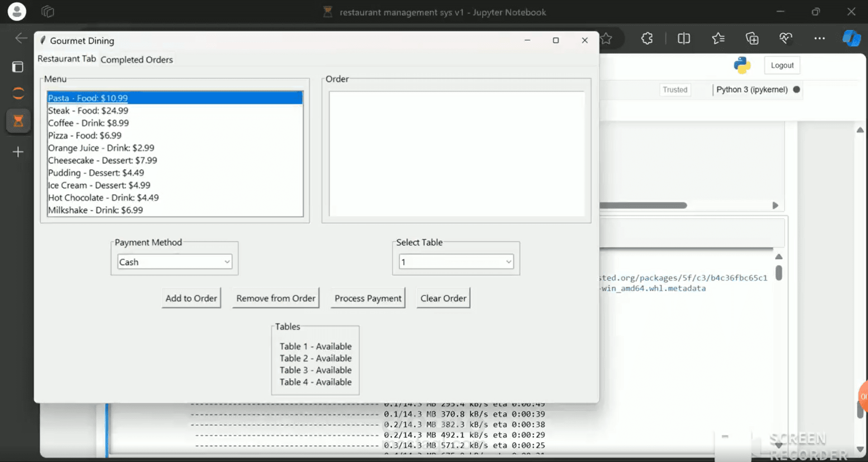The image size is (868, 462).
Task: Select Pudding - Dessert: $4.49 item
Action: coord(175,173)
